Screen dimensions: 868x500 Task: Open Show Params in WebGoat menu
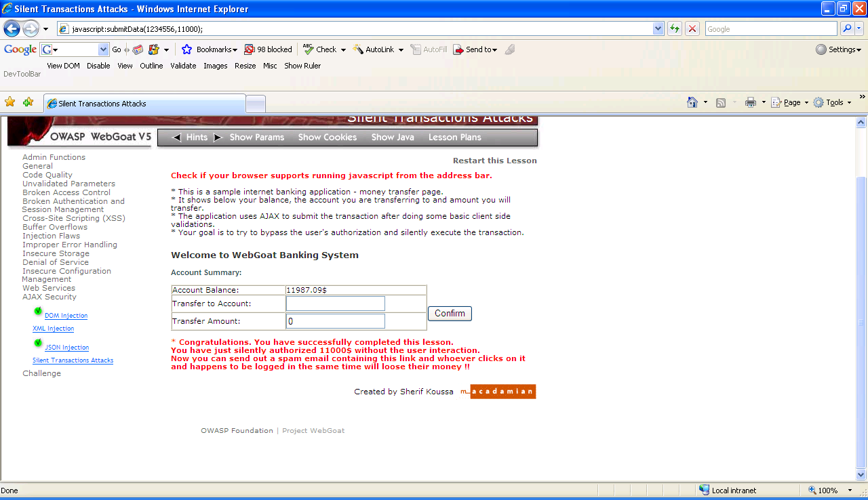257,137
